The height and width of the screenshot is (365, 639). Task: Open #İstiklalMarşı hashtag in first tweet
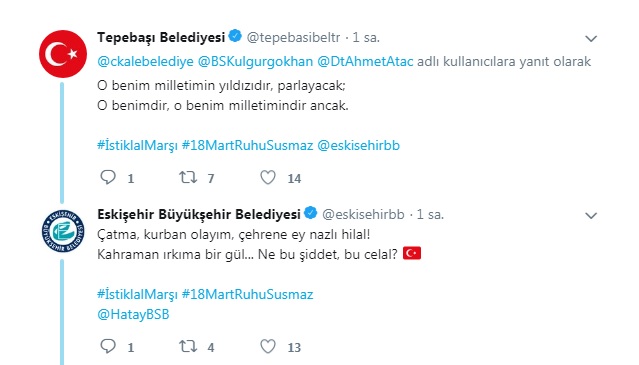click(x=137, y=145)
